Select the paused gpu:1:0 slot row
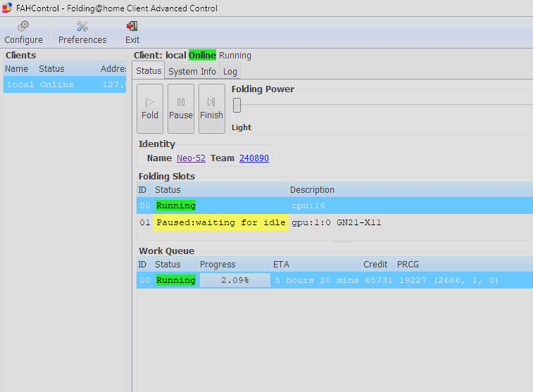This screenshot has width=533, height=392. point(334,222)
